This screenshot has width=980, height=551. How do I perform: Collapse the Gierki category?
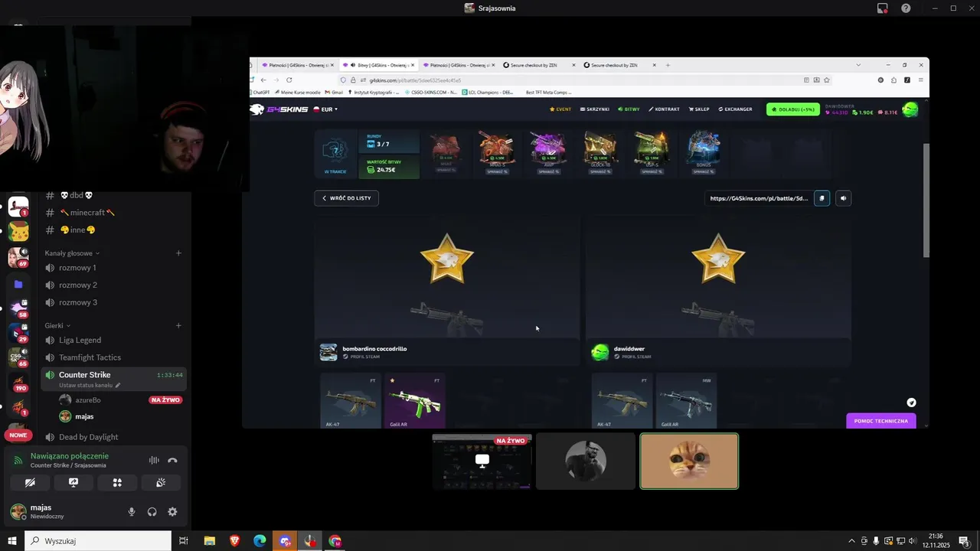[57, 326]
